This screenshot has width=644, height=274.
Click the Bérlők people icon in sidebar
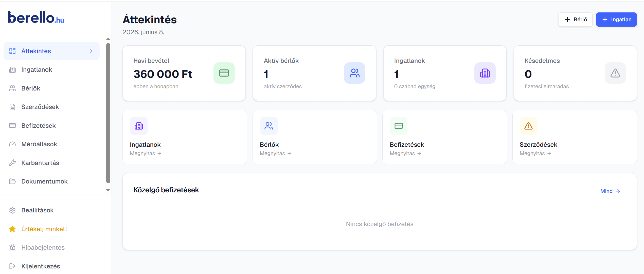12,88
